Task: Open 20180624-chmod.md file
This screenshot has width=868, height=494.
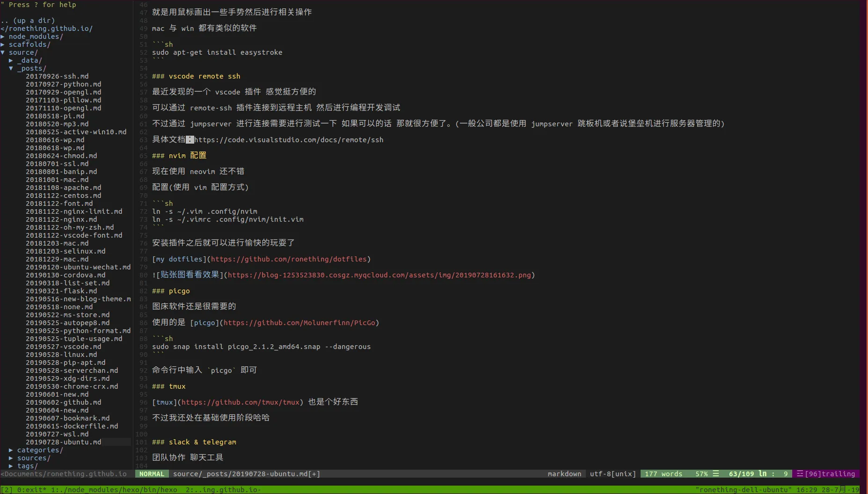Action: [x=61, y=156]
